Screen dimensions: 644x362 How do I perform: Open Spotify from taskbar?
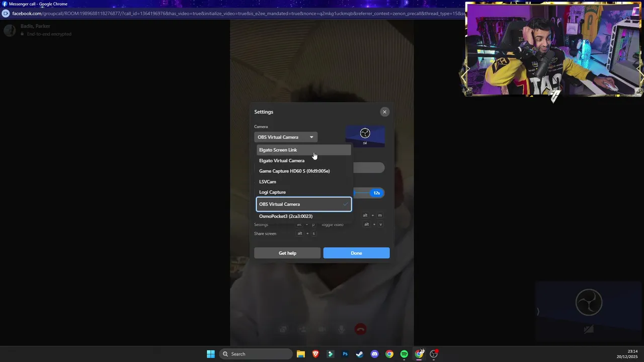tap(404, 354)
